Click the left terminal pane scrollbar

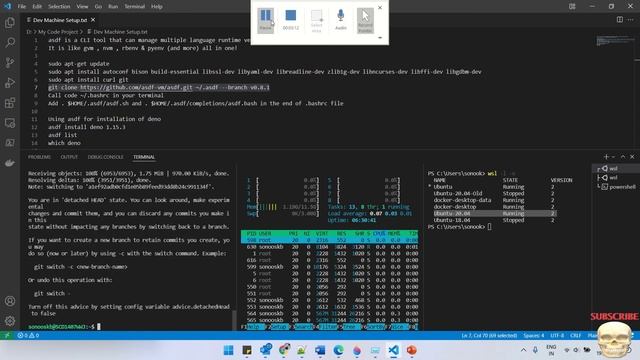click(x=234, y=320)
